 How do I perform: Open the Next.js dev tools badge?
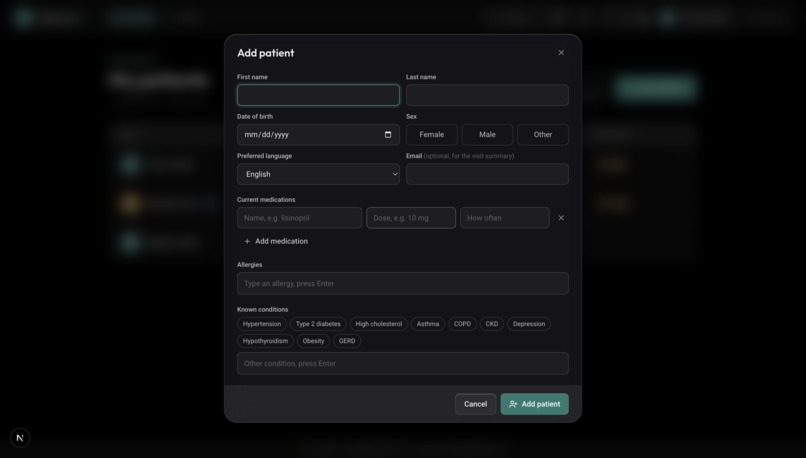pos(20,438)
